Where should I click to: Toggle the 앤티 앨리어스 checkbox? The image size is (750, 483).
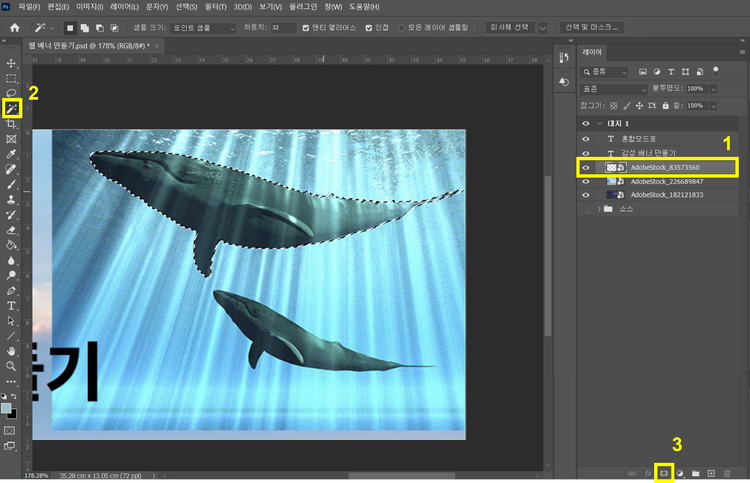click(305, 28)
